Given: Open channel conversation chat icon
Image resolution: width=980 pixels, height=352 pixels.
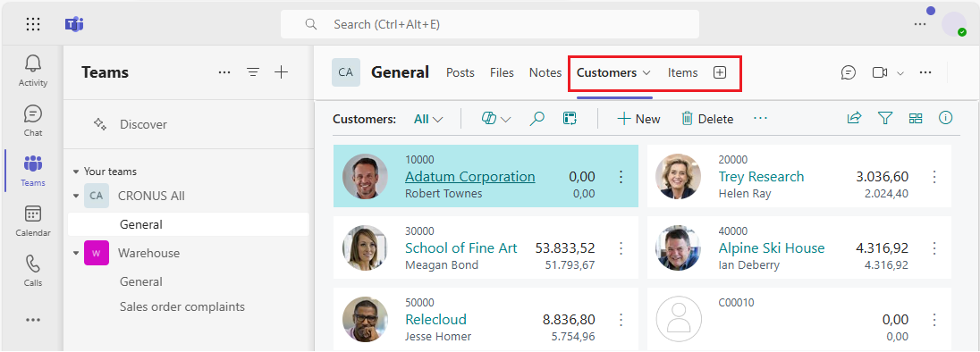Looking at the screenshot, I should point(849,72).
